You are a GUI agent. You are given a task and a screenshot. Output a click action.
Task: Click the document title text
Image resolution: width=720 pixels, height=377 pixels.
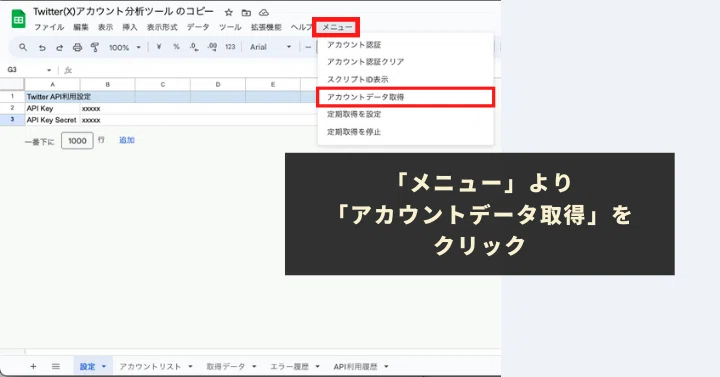(123, 11)
